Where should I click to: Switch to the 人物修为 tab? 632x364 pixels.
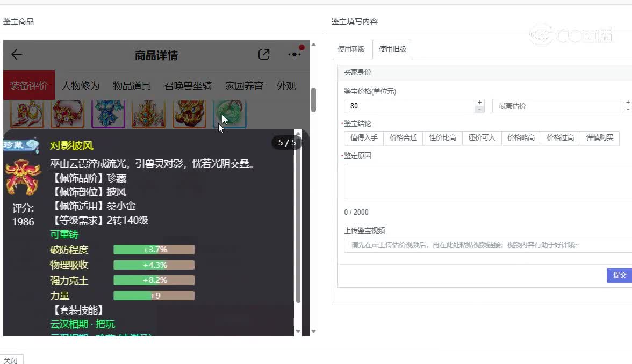click(80, 86)
